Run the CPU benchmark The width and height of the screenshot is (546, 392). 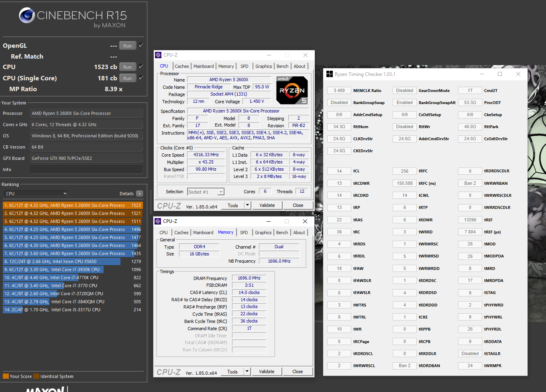coord(128,67)
